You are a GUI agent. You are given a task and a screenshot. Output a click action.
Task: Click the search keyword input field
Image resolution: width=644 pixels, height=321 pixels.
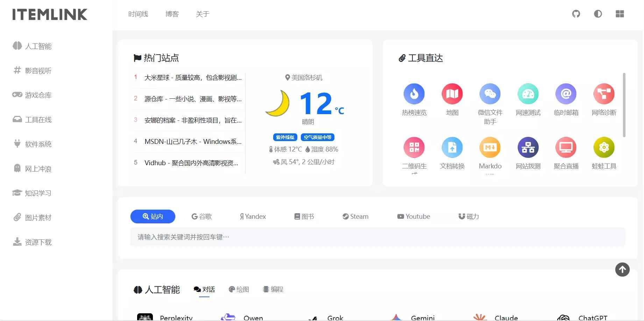315,237
